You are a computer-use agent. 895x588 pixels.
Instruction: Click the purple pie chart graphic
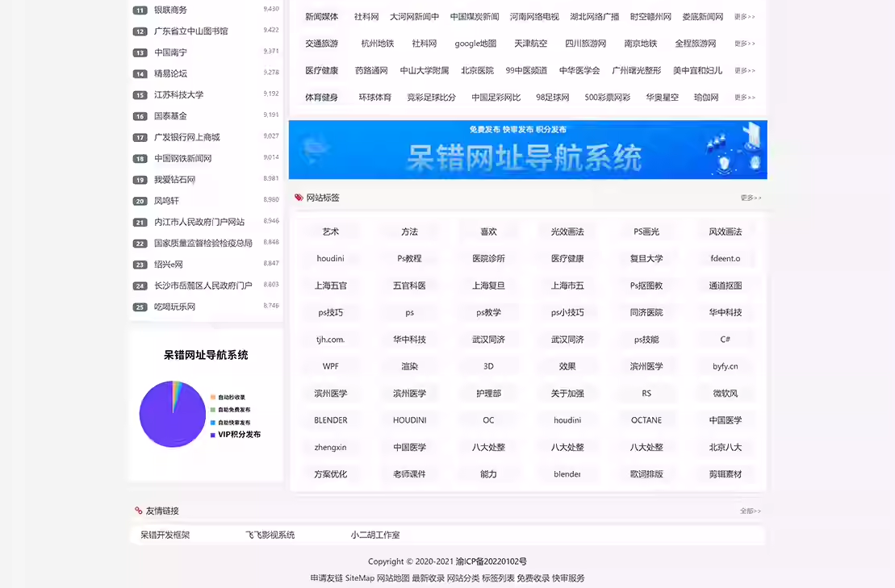click(x=172, y=414)
